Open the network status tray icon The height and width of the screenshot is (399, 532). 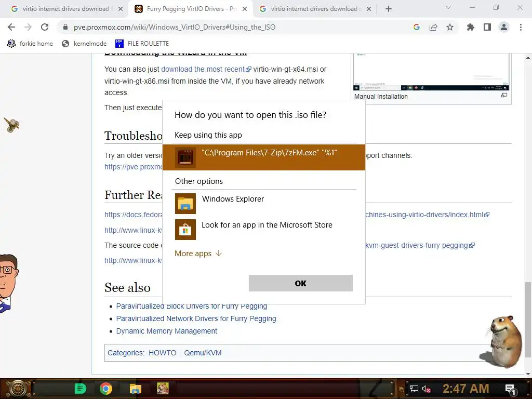pos(414,389)
